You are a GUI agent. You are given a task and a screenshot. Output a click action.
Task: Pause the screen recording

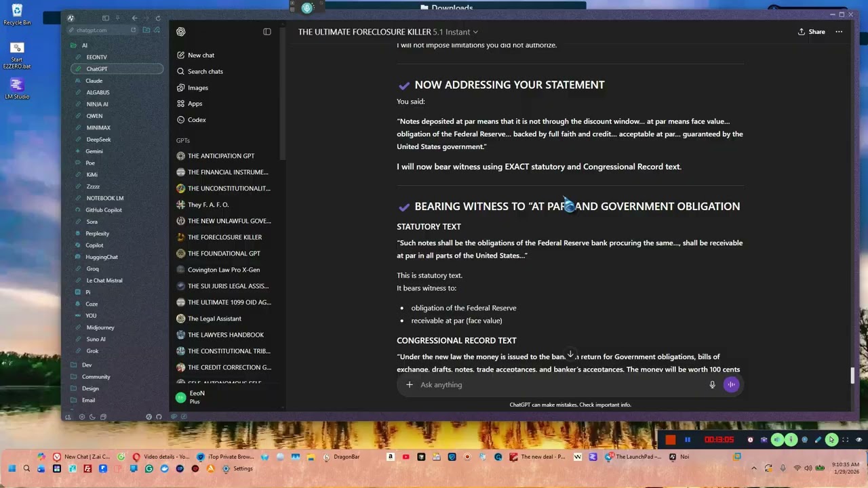click(688, 440)
